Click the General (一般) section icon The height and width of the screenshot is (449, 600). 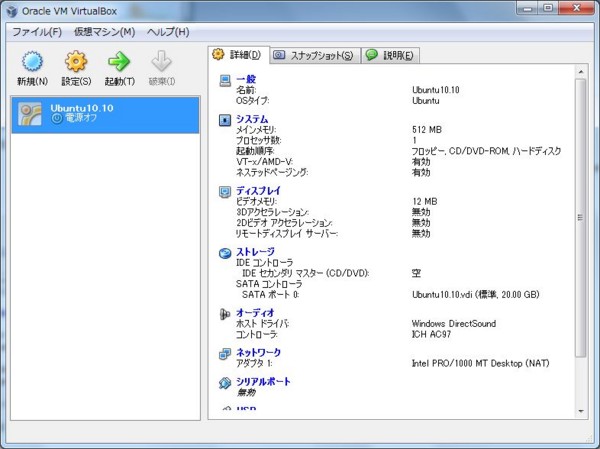point(225,81)
